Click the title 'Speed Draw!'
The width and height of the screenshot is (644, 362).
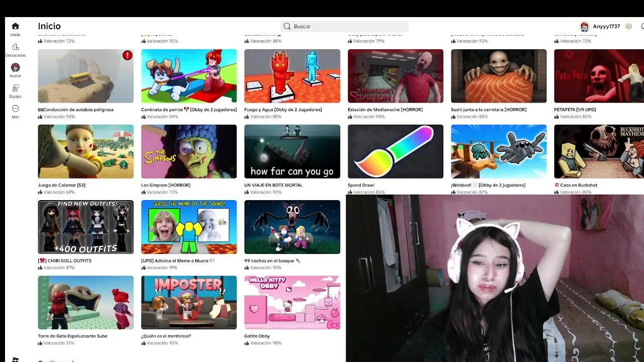tap(361, 185)
